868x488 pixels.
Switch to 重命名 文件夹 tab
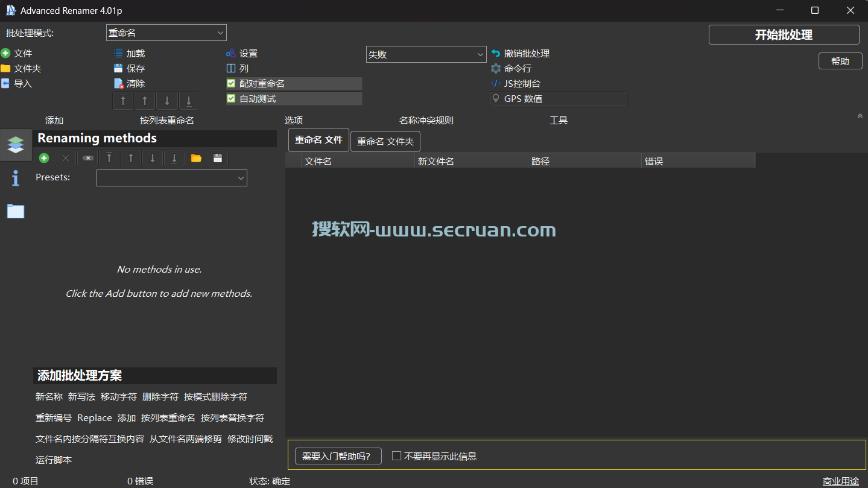[385, 142]
